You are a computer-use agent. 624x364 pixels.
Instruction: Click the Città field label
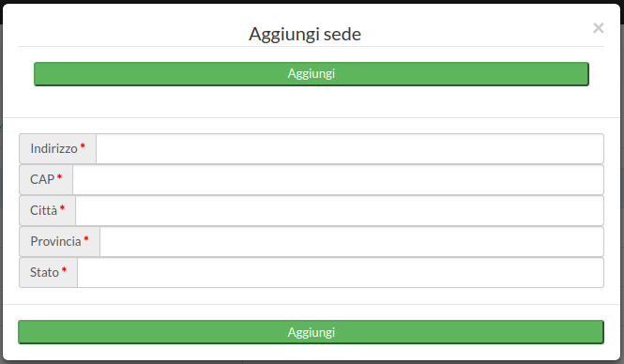(44, 210)
